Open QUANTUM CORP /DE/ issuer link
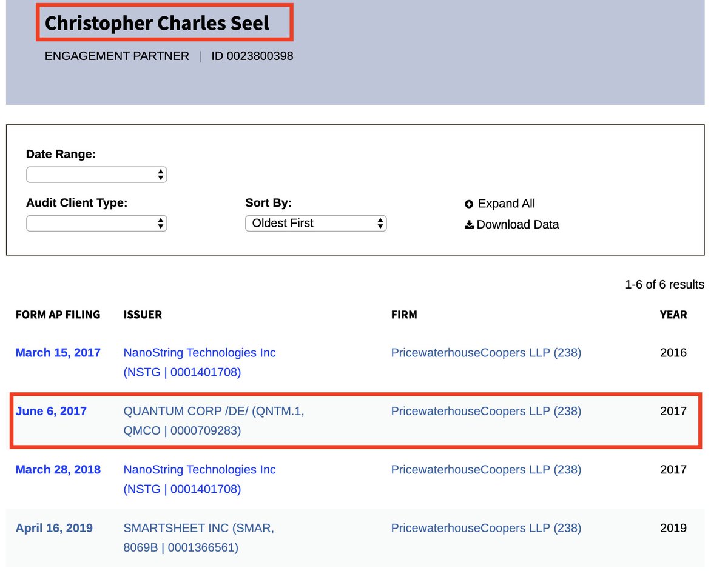This screenshot has width=728, height=571. [214, 421]
